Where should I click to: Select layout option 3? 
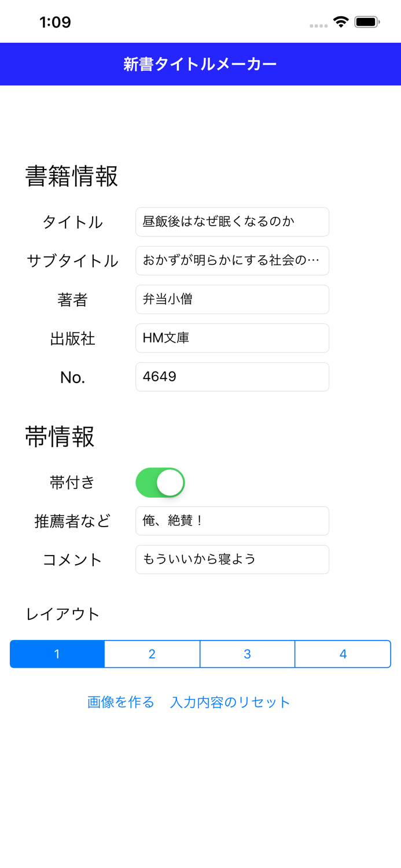(x=247, y=654)
